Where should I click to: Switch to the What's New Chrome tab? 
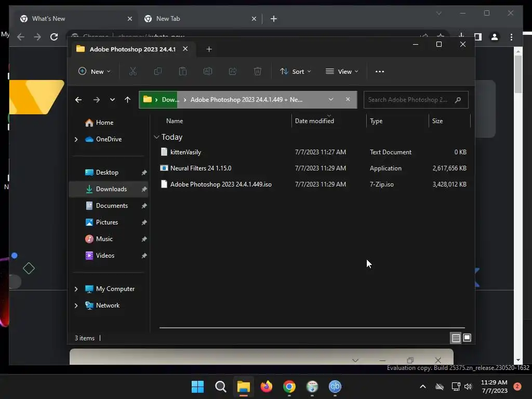click(x=75, y=19)
